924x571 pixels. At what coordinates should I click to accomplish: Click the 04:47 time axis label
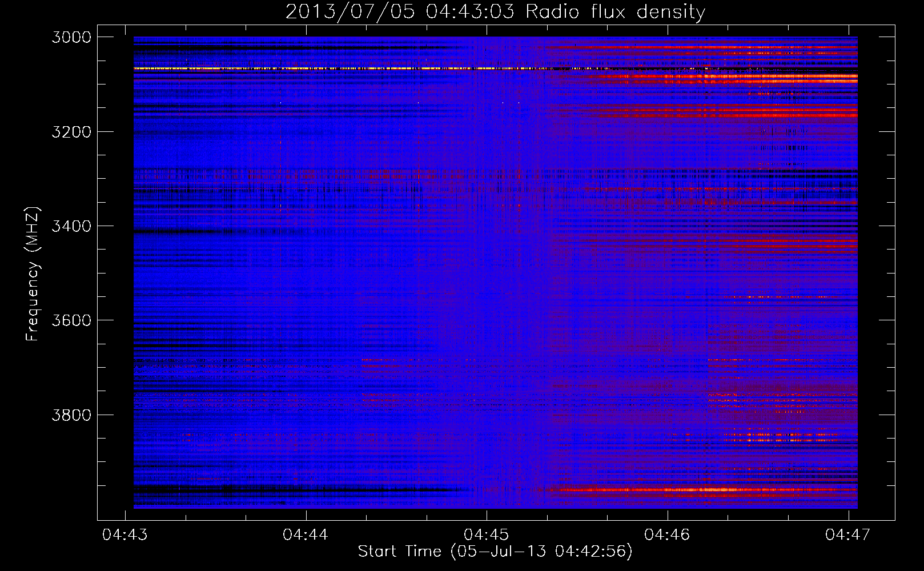click(848, 534)
